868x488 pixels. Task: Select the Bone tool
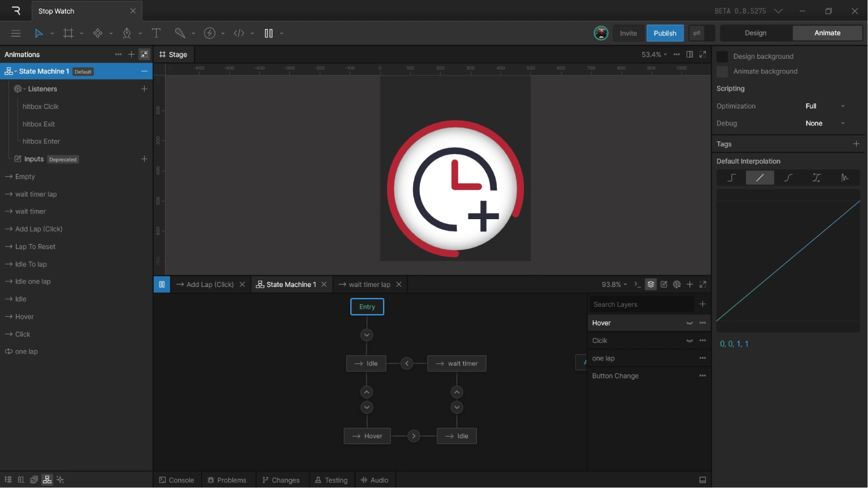(x=180, y=33)
